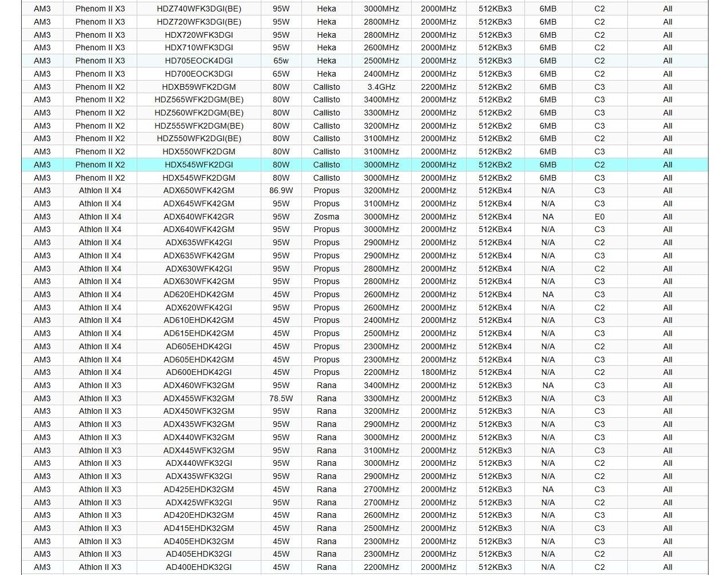
Task: Select the AD405EHDK32GI model cell
Action: tap(198, 554)
